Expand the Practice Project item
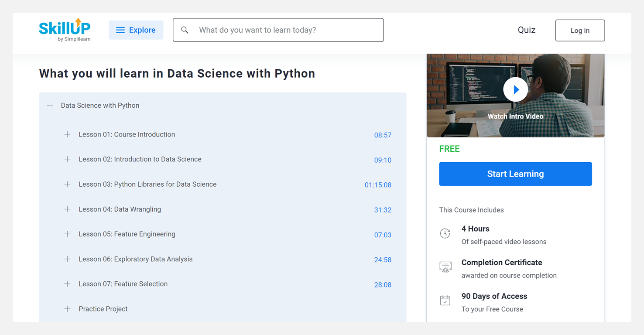 pyautogui.click(x=67, y=309)
